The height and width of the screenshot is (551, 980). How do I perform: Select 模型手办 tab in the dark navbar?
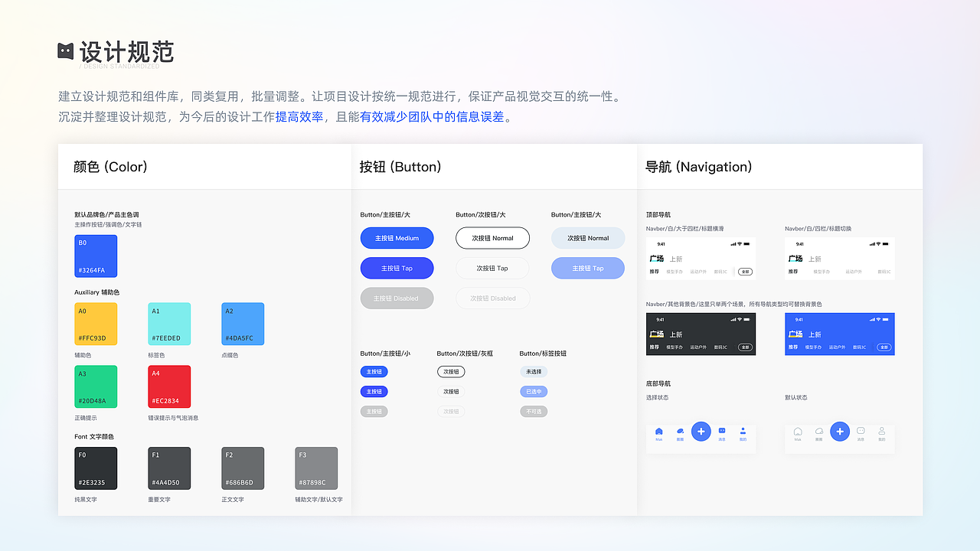[x=674, y=347]
